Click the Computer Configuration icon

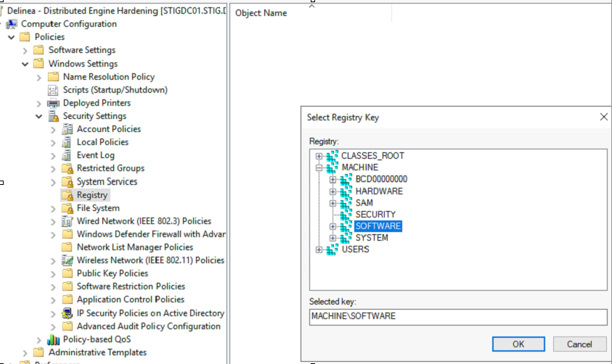tap(12, 24)
